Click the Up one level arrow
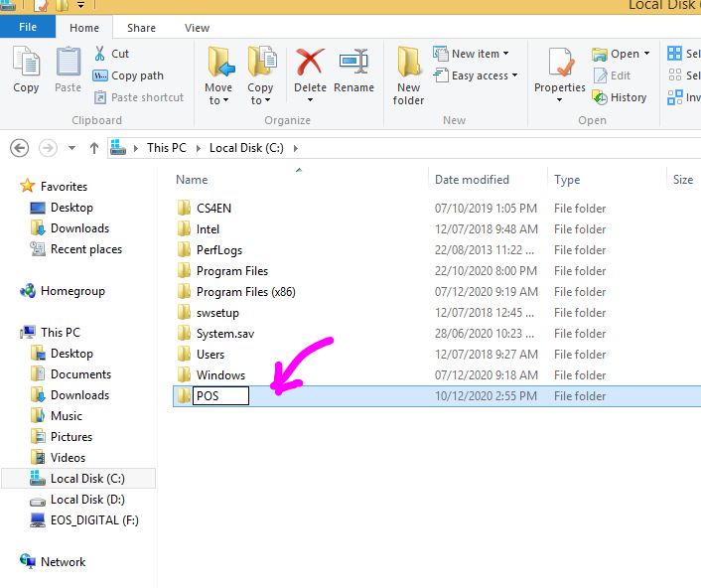 pos(94,148)
